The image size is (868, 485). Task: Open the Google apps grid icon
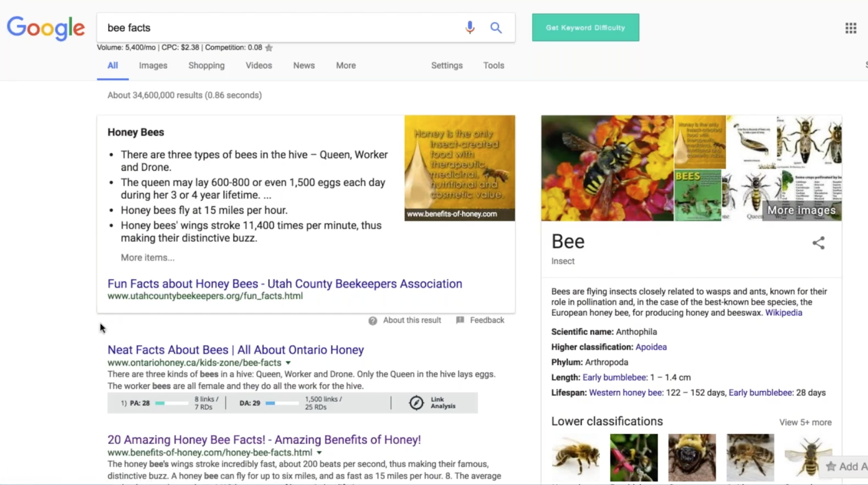point(851,28)
